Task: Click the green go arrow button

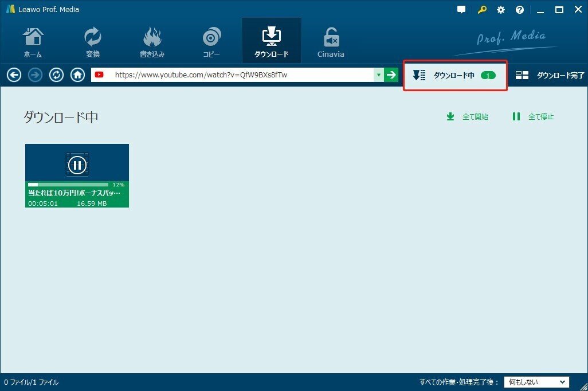Action: (391, 75)
